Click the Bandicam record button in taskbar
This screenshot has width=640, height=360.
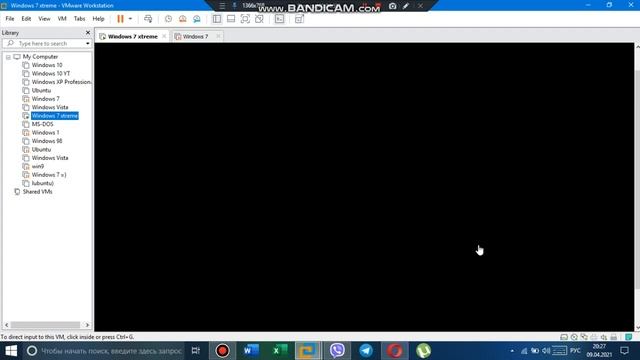(x=222, y=351)
